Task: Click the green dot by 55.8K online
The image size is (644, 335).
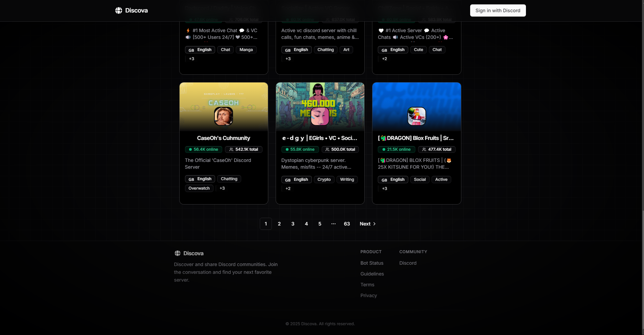Action: tap(287, 149)
